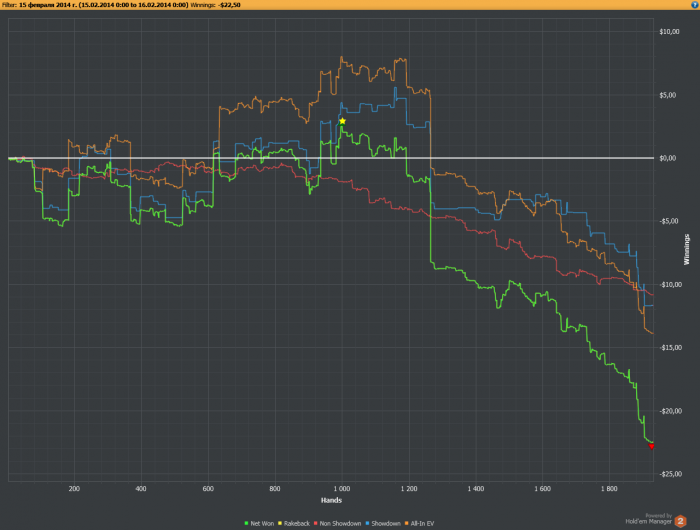Toggle the Net Won legend entry
This screenshot has height=530, width=700.
259,523
